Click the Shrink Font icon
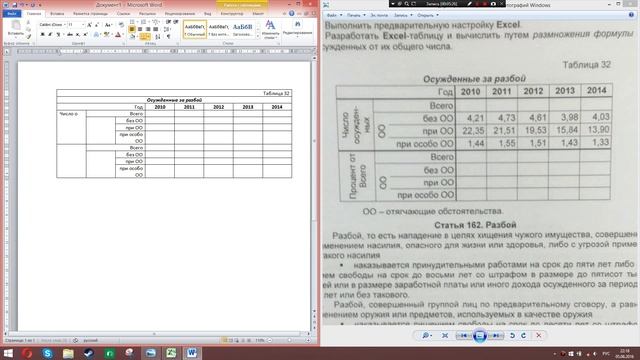 coord(97,24)
